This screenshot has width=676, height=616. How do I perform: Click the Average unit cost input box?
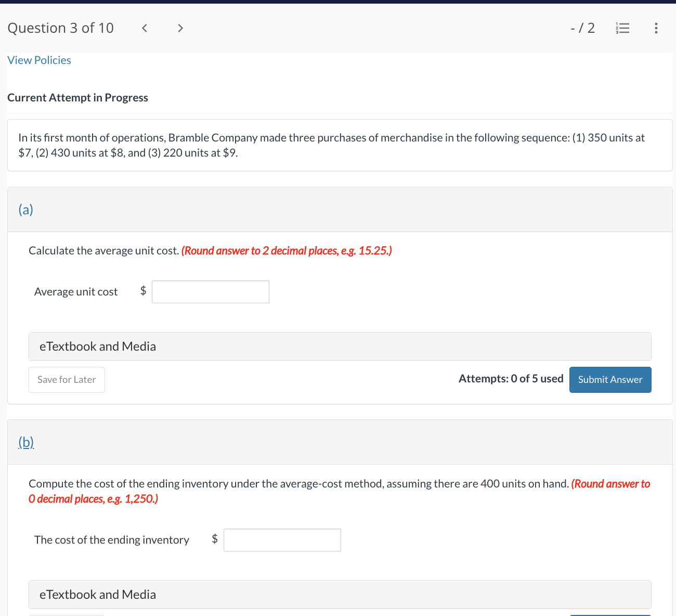[210, 292]
